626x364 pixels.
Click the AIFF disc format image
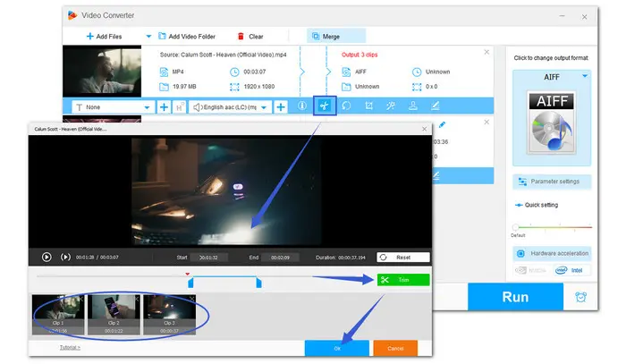pyautogui.click(x=552, y=123)
